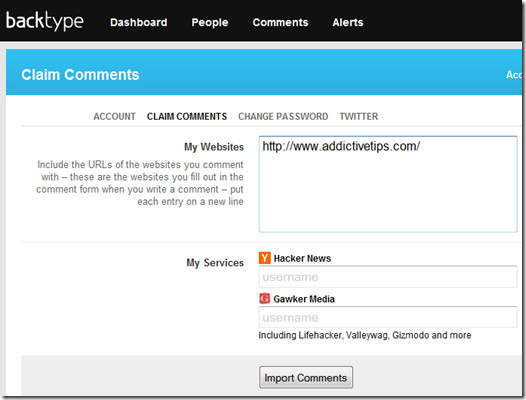Focus the Gawker Media username field
This screenshot has height=400, width=526.
click(x=388, y=317)
